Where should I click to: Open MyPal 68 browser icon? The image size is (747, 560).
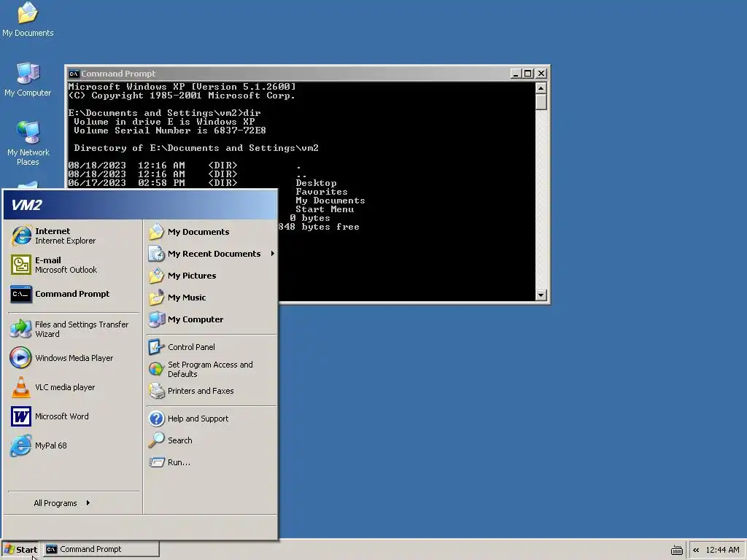21,446
